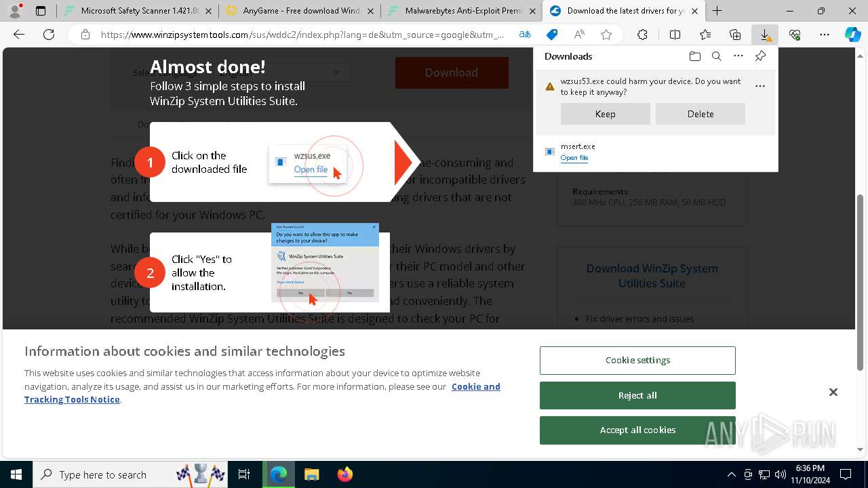Close the Microsoft Safety Scanner tab
The image size is (868, 488).
[208, 11]
